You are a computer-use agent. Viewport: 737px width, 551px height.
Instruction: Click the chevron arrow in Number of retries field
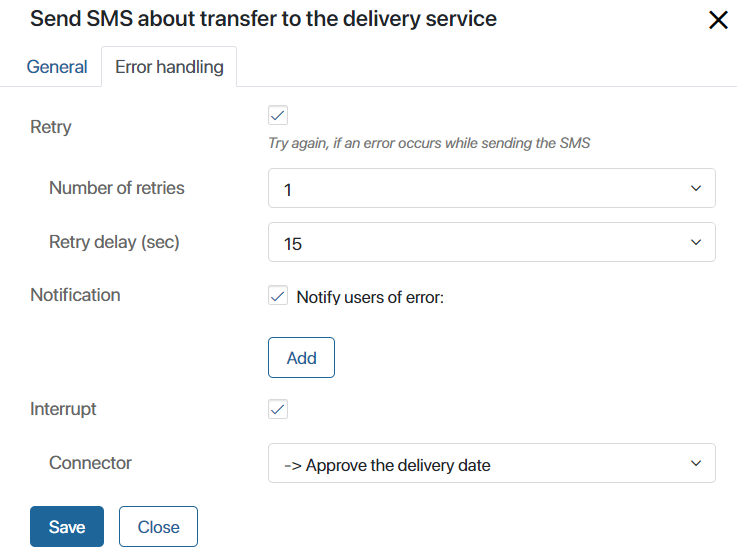point(696,188)
